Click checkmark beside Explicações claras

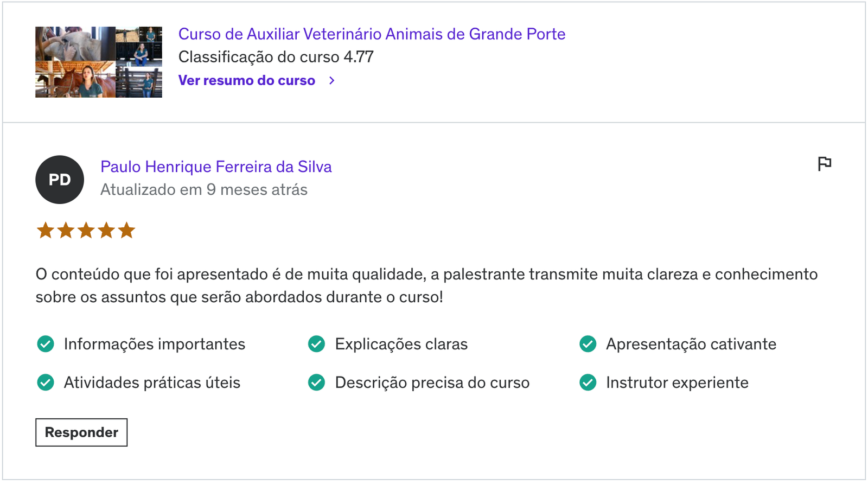pyautogui.click(x=316, y=344)
